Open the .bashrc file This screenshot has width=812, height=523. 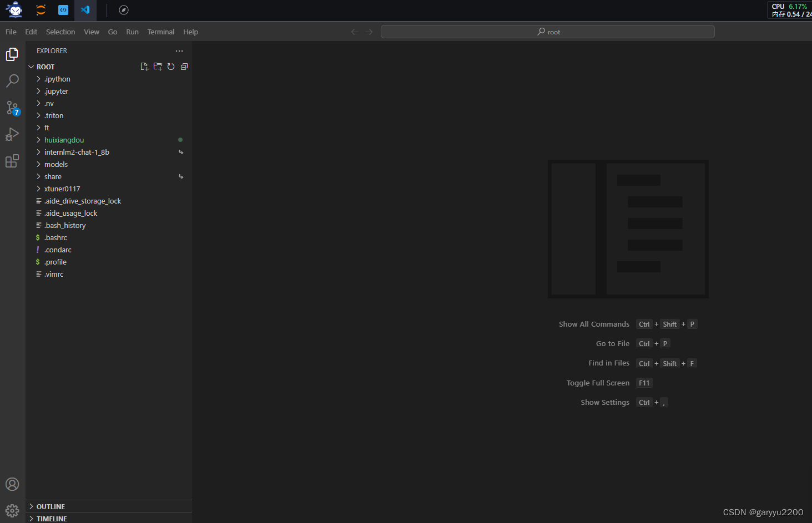point(56,237)
